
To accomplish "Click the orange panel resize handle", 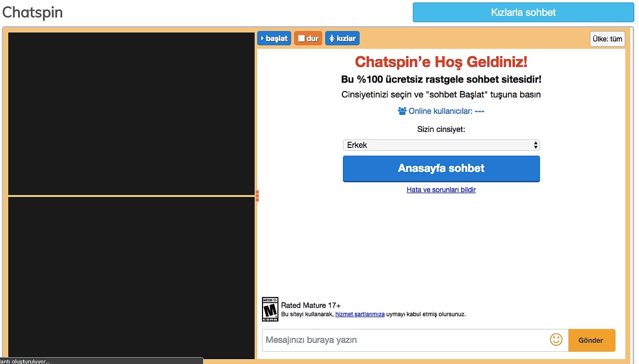I will point(257,196).
